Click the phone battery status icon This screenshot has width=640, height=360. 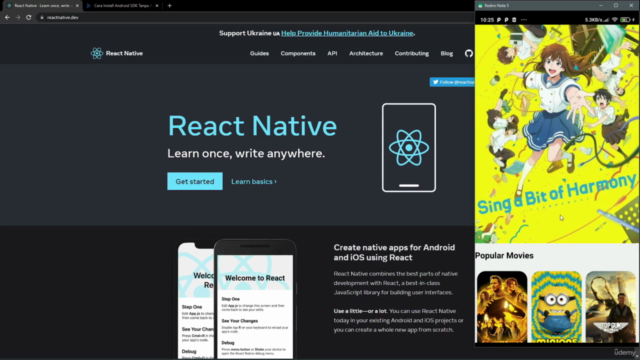(625, 20)
